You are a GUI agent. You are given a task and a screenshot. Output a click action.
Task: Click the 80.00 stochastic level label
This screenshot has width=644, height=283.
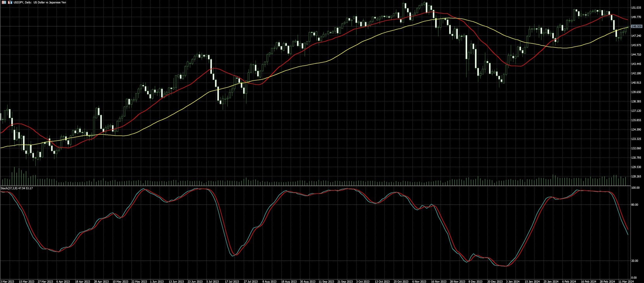pos(635,205)
